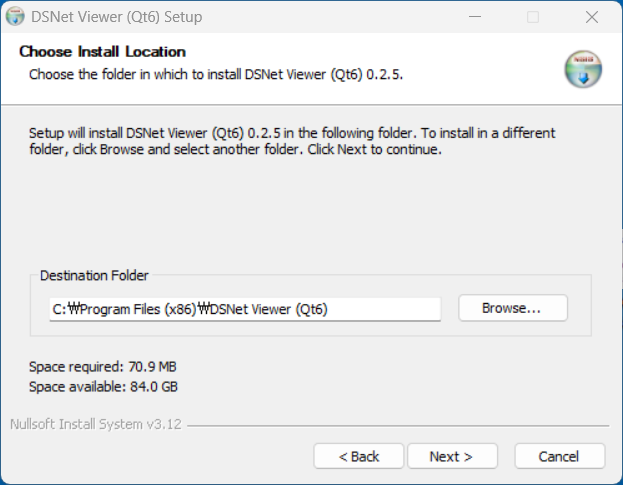The width and height of the screenshot is (623, 485).
Task: Click the Destination Folder path input field
Action: (x=245, y=309)
